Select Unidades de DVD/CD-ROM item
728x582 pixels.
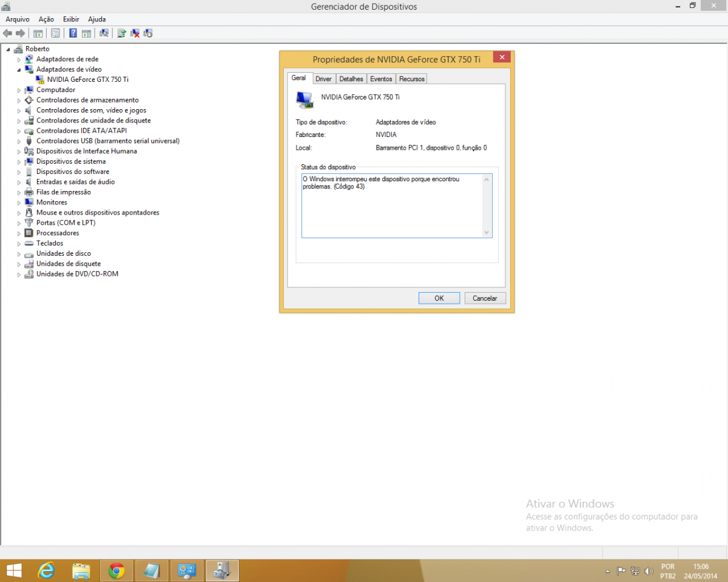pos(77,274)
